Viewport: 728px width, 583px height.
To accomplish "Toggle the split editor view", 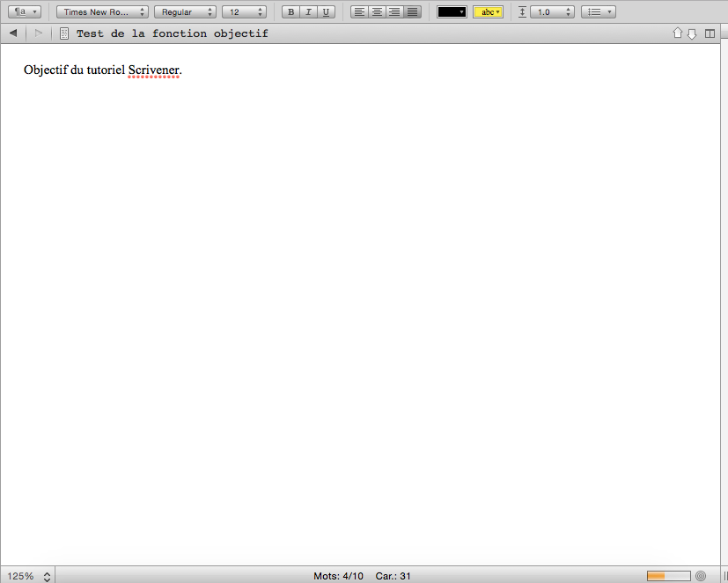I will pos(710,33).
